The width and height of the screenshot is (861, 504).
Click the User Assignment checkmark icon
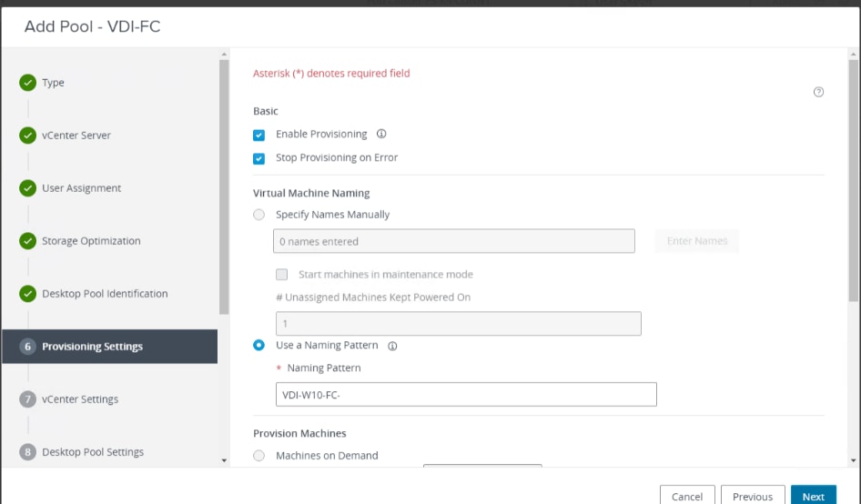point(27,188)
